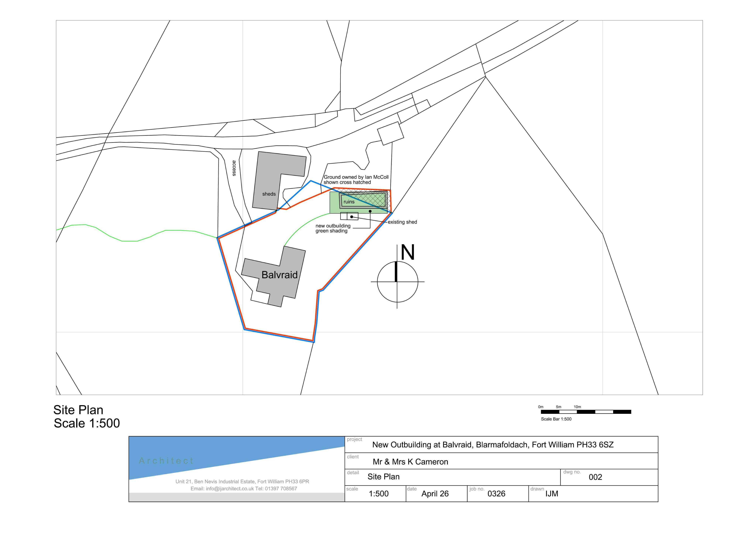
Task: Click the address line 'Unit 21, Ben Nevis Industrial Estate'
Action: tap(242, 482)
